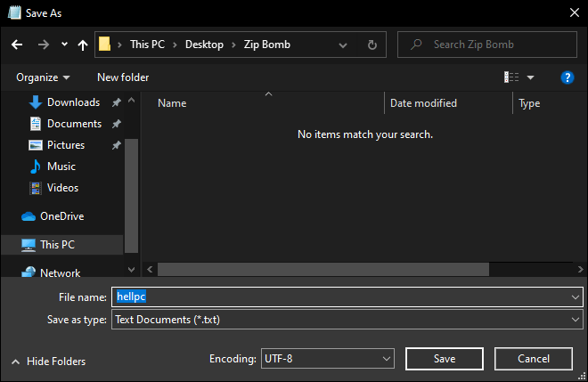
Task: Refresh the Zip Bomb folder
Action: [372, 45]
